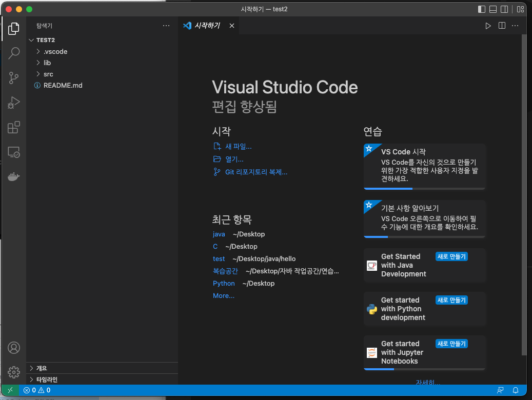This screenshot has height=400, width=532.
Task: Click the More... recent items link
Action: (224, 296)
